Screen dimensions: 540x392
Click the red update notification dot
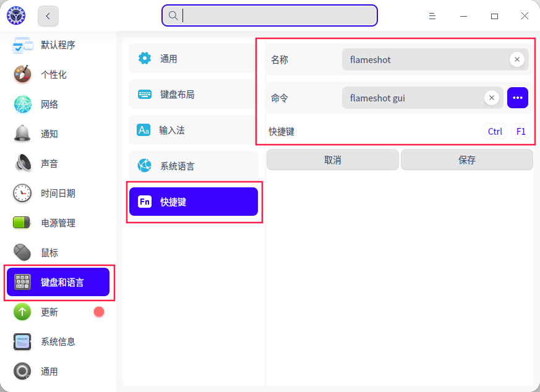click(99, 312)
